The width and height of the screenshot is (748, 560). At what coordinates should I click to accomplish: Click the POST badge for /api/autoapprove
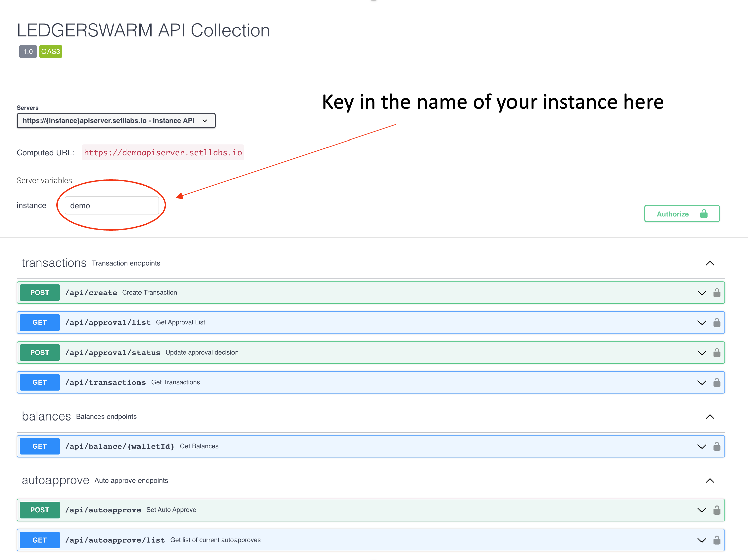click(39, 509)
